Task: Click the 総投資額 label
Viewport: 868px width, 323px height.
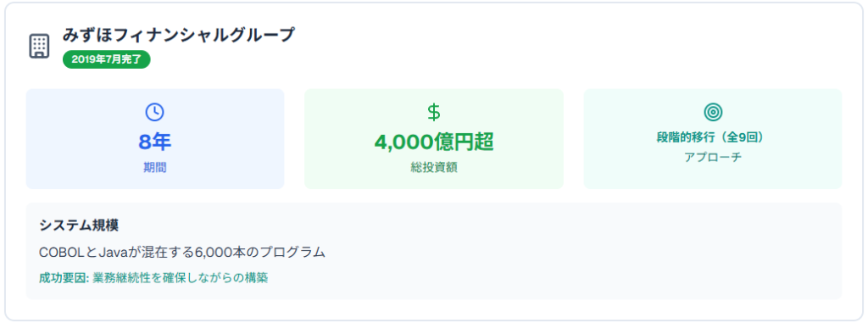Action: point(434,168)
